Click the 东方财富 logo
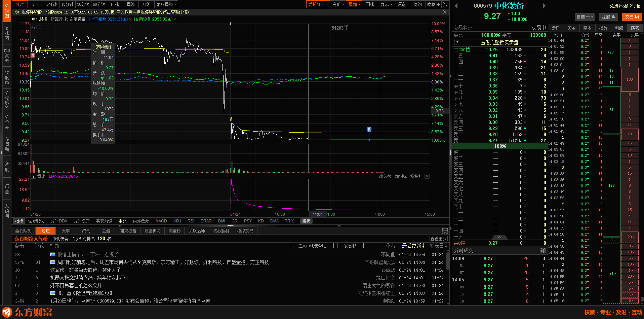This screenshot has height=319, width=644. point(28,312)
